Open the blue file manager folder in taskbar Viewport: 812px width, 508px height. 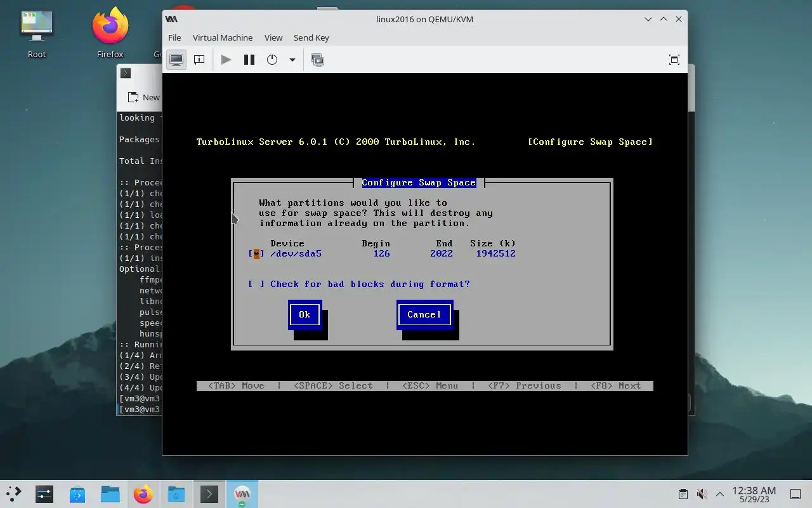110,493
